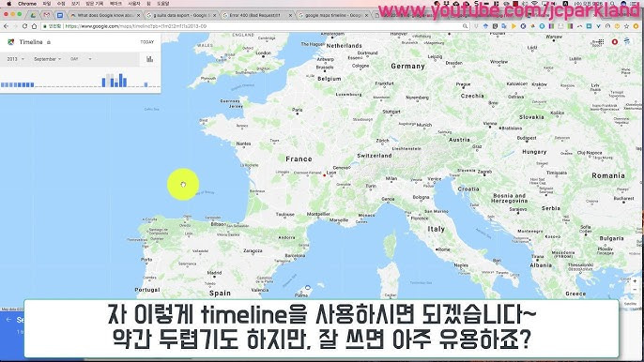The image size is (644, 362).
Task: Click the yellow power extension icon
Action: [617, 26]
